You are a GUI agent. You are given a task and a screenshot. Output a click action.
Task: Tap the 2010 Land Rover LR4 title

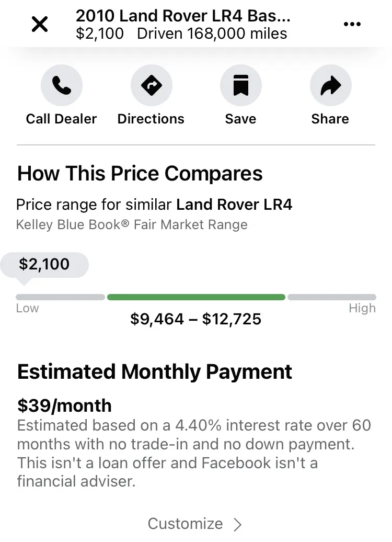coord(183,16)
